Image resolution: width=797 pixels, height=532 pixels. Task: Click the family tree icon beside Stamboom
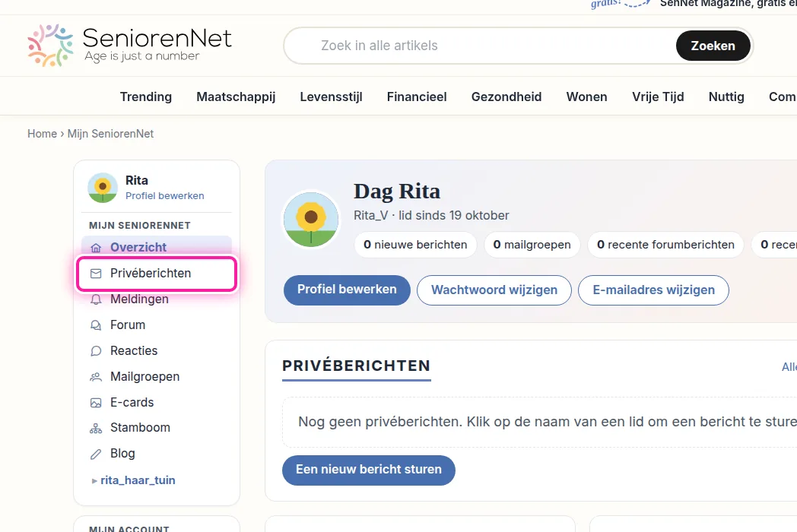(96, 428)
